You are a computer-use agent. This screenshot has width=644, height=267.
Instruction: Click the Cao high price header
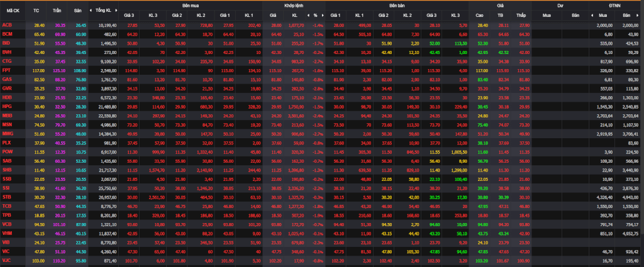coord(479,16)
